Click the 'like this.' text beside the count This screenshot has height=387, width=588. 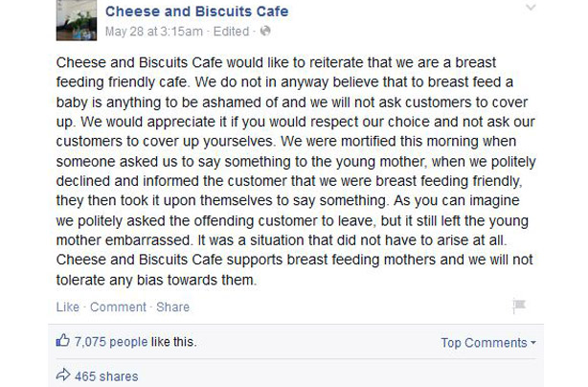tap(174, 342)
